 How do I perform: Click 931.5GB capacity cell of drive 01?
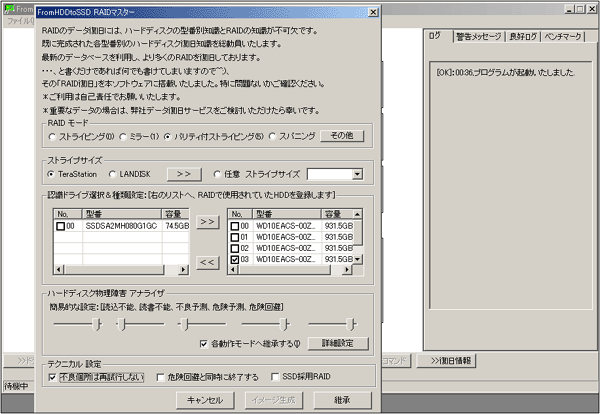tap(338, 237)
